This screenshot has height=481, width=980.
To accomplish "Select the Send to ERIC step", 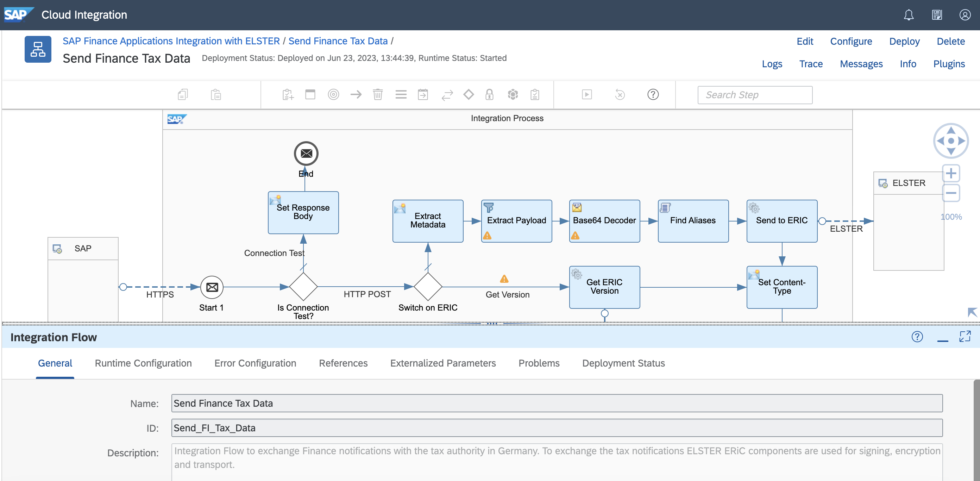I will [x=781, y=221].
